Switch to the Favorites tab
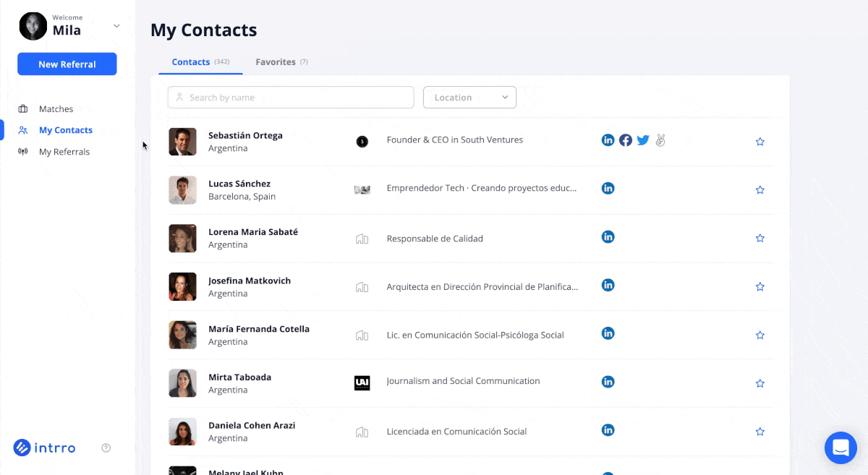 tap(281, 62)
